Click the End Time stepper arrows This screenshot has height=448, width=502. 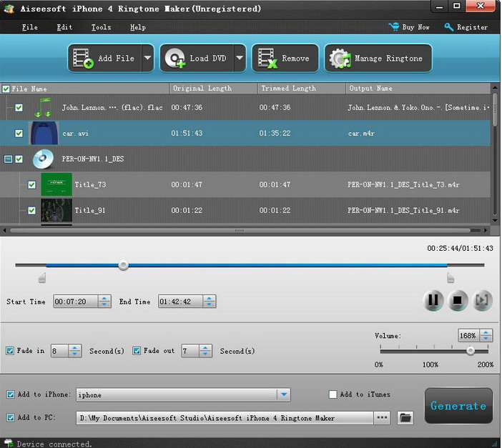click(209, 301)
